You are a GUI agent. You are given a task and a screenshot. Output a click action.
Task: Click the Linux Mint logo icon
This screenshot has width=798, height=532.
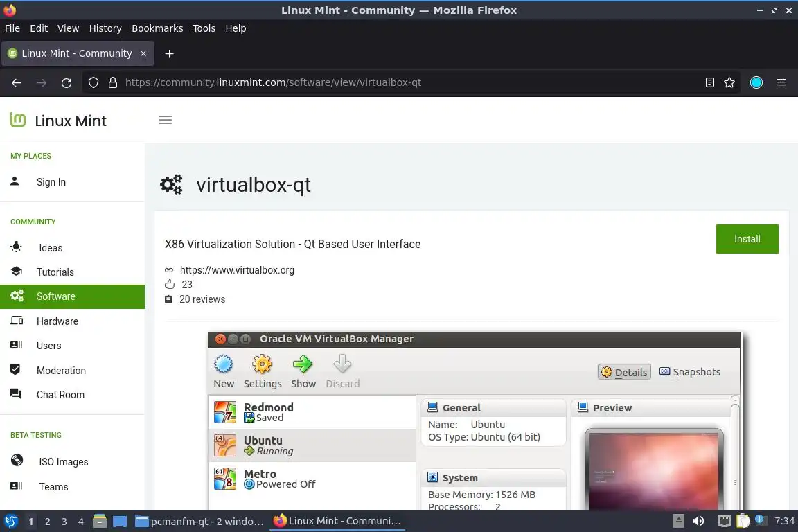(18, 120)
